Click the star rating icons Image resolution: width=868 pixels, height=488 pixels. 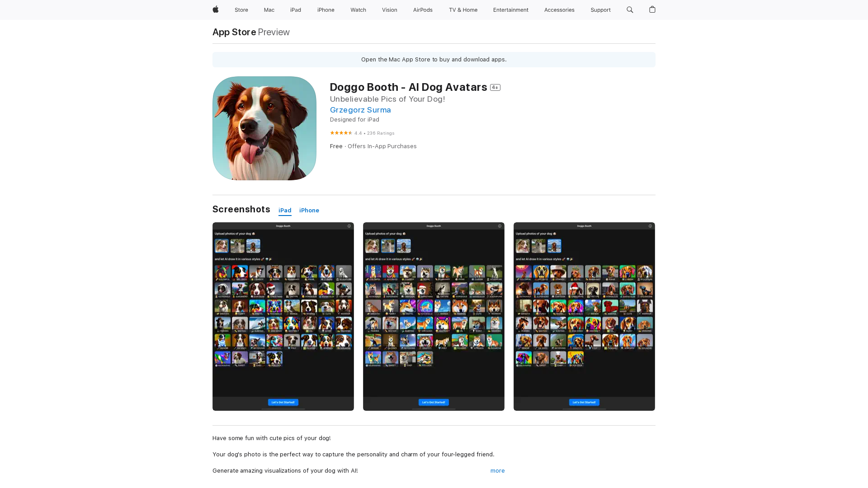coord(341,133)
